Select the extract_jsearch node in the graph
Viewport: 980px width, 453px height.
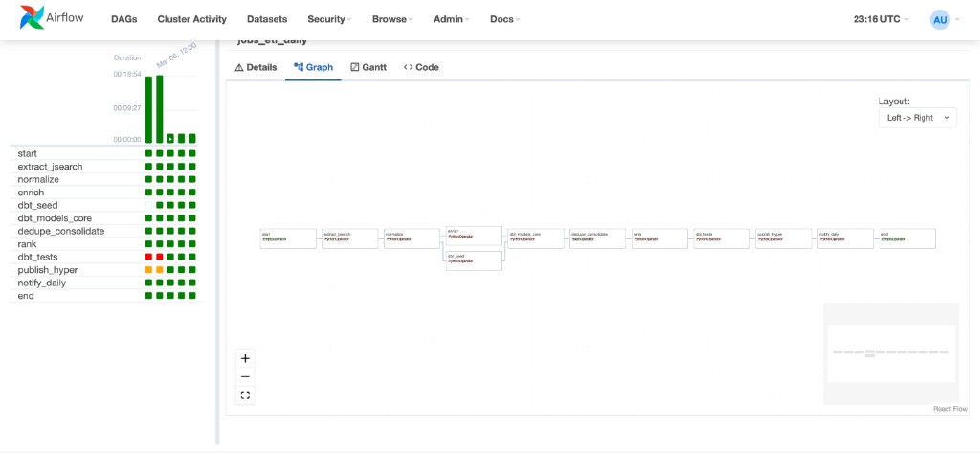click(x=350, y=238)
